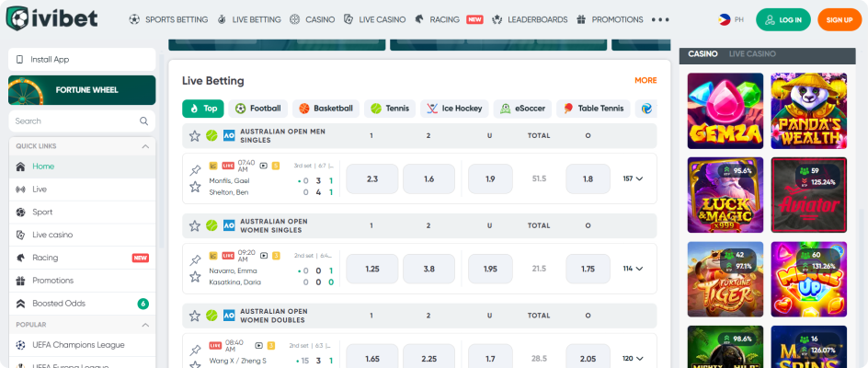The height and width of the screenshot is (368, 868).
Task: Select the eSoccer filter tab
Action: (x=522, y=109)
